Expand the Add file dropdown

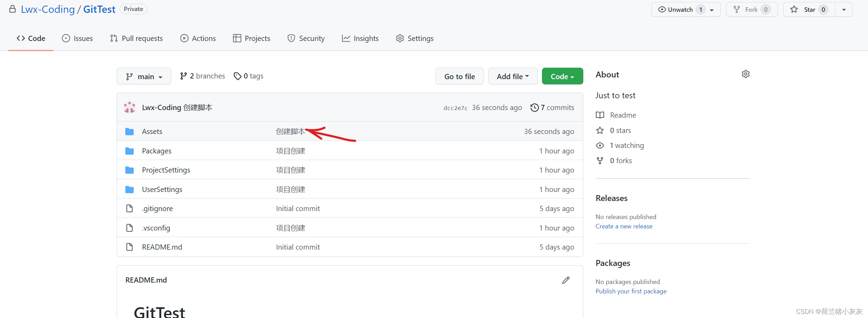(x=512, y=76)
